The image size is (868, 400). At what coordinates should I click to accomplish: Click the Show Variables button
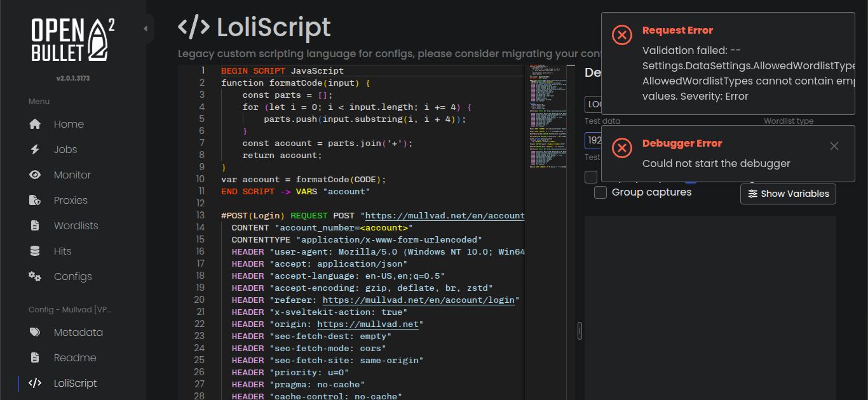(x=788, y=194)
